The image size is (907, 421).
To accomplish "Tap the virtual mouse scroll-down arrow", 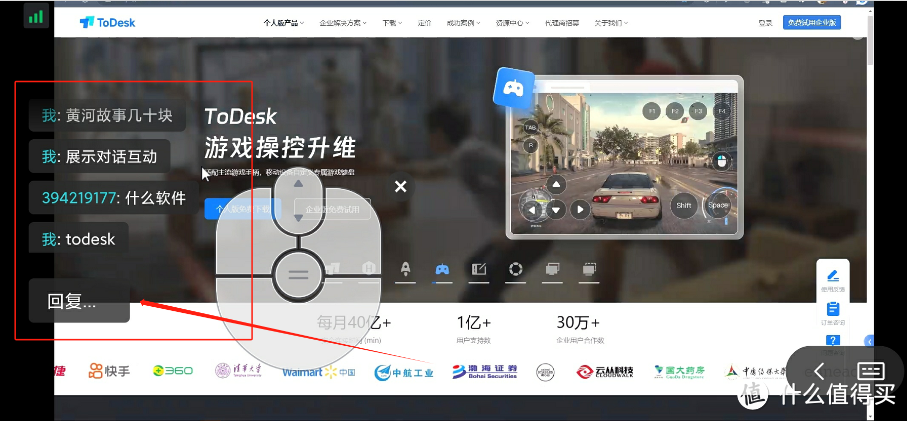I will [298, 218].
